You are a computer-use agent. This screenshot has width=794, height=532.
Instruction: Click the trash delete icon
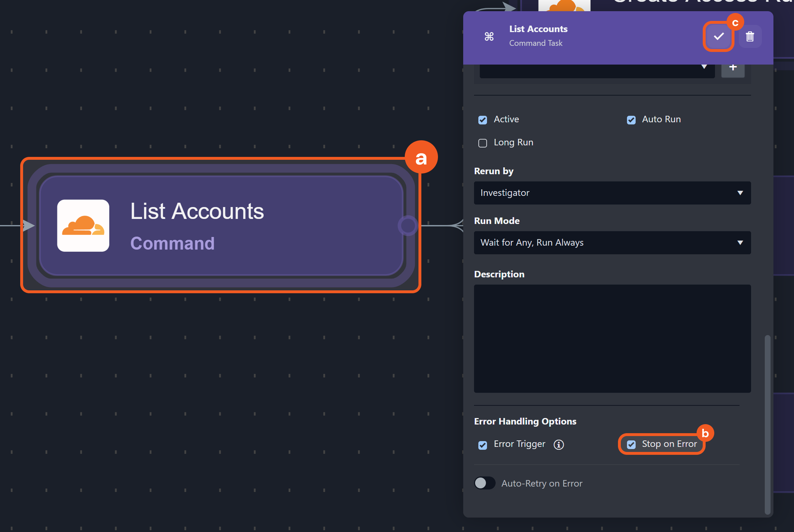tap(750, 36)
